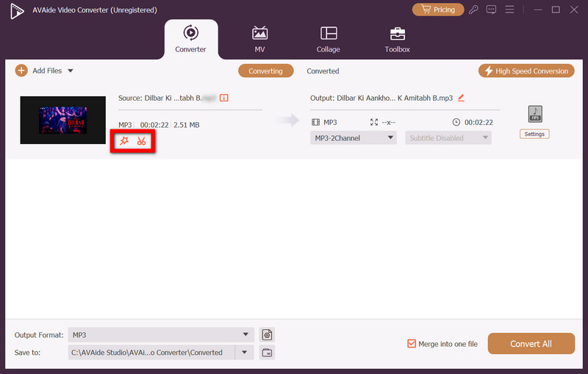Enable High Speed Conversion
This screenshot has height=374, width=588.
tap(526, 71)
